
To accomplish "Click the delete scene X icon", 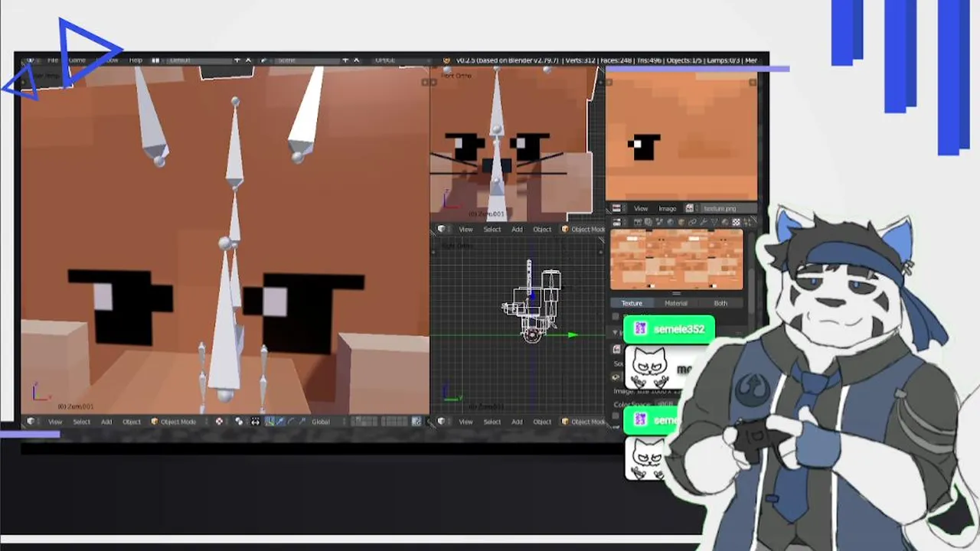I will pos(357,60).
